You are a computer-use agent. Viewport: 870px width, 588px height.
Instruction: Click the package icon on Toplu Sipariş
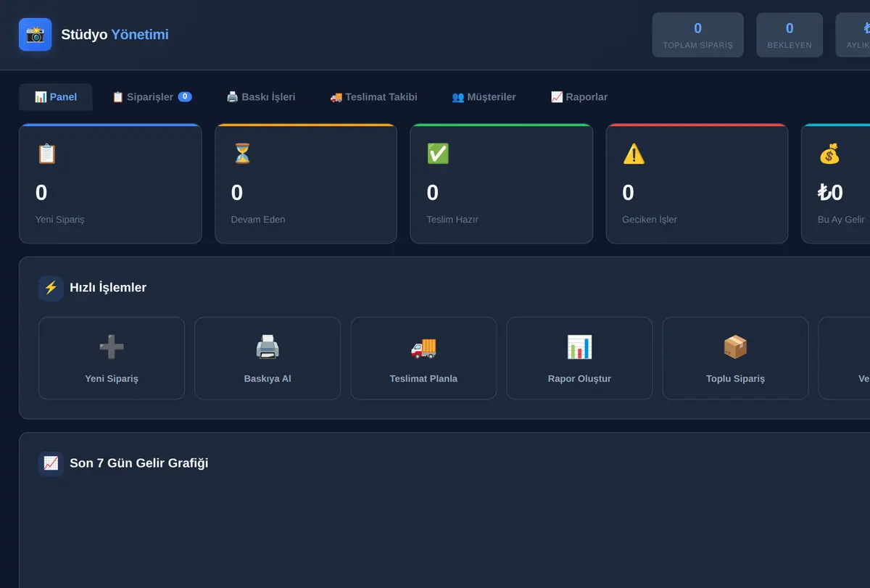click(x=735, y=347)
